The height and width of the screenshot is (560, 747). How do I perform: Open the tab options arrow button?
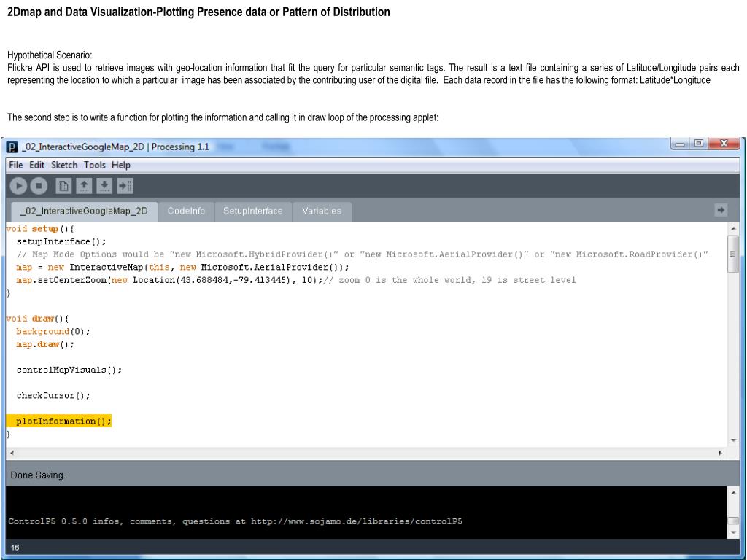pyautogui.click(x=721, y=210)
